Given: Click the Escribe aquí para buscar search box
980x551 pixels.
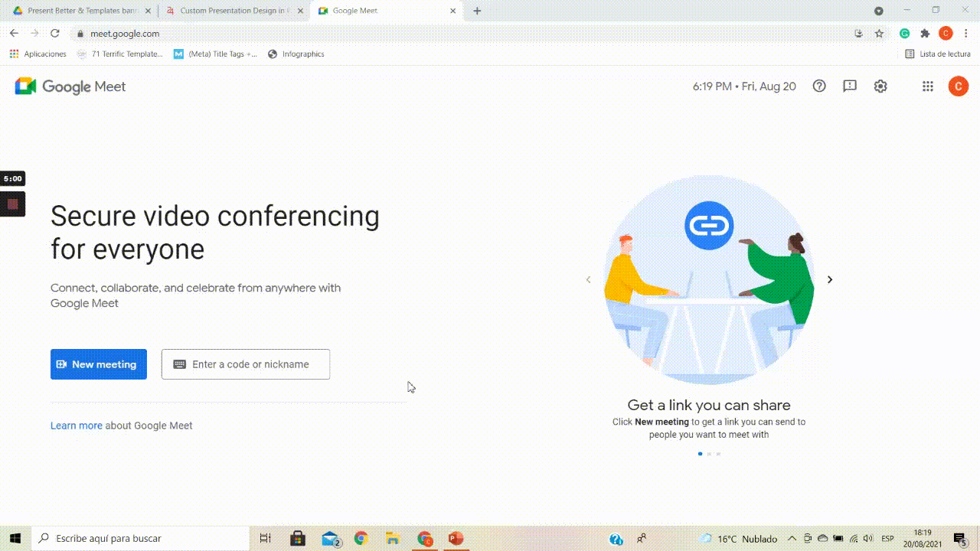Looking at the screenshot, I should 140,539.
